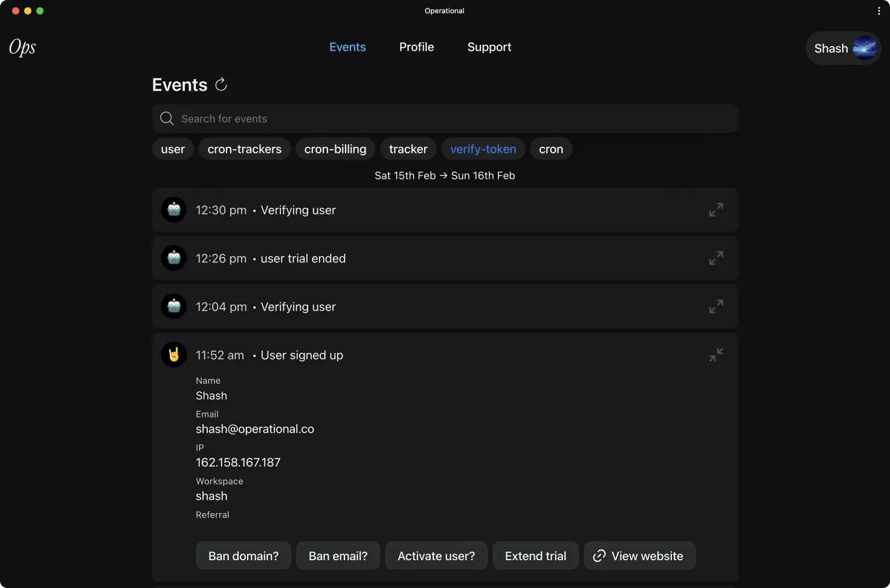This screenshot has width=890, height=588.
Task: Click the Ops logo
Action: [x=22, y=47]
